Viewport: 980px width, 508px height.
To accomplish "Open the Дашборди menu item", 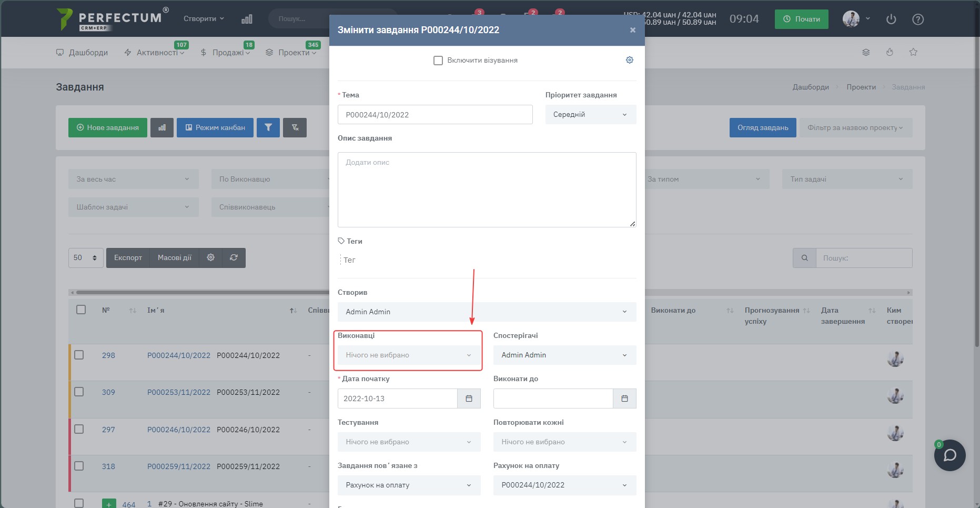I will click(82, 53).
